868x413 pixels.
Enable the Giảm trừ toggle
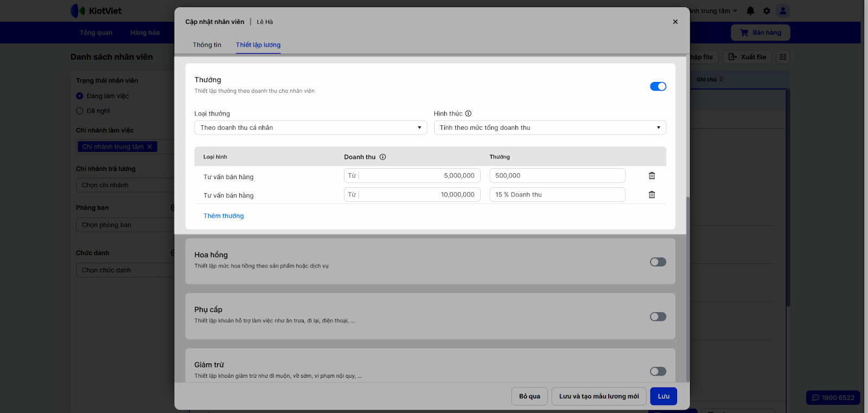pyautogui.click(x=658, y=372)
